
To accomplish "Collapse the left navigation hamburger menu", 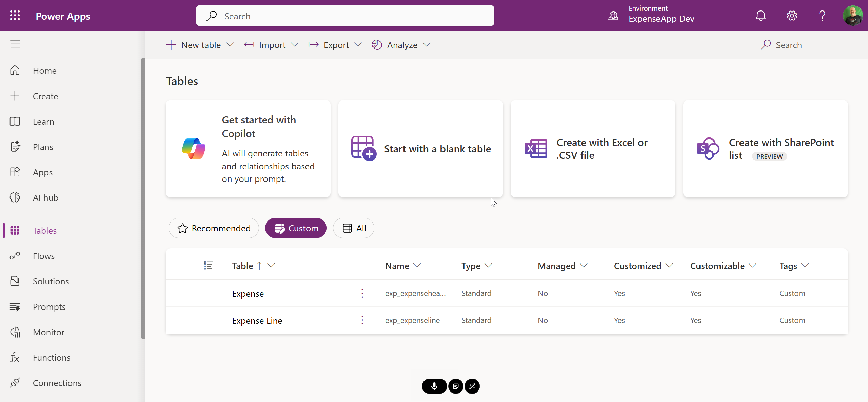I will (15, 44).
